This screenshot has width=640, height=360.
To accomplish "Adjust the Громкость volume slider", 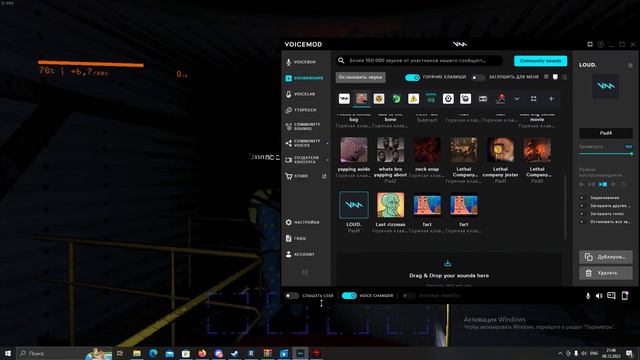I will coord(606,154).
